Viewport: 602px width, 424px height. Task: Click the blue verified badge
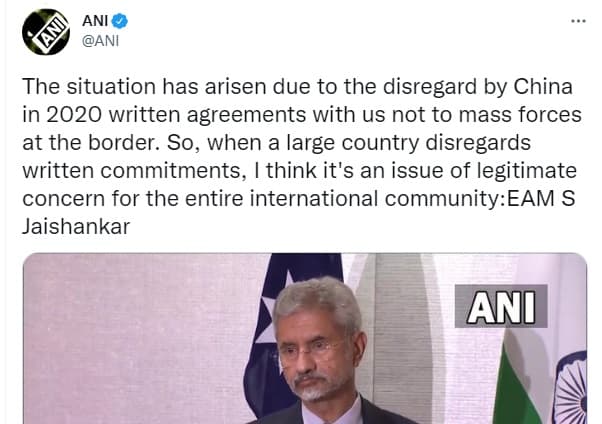[119, 21]
